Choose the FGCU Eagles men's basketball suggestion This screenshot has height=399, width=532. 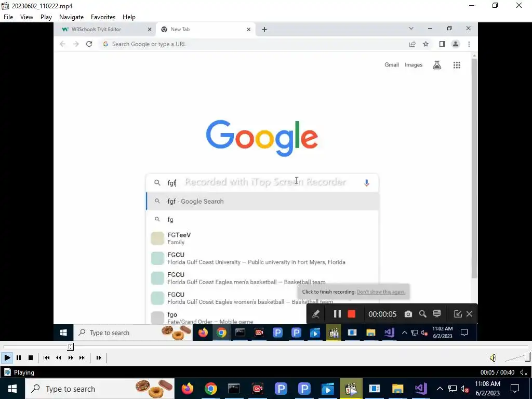[262, 278]
